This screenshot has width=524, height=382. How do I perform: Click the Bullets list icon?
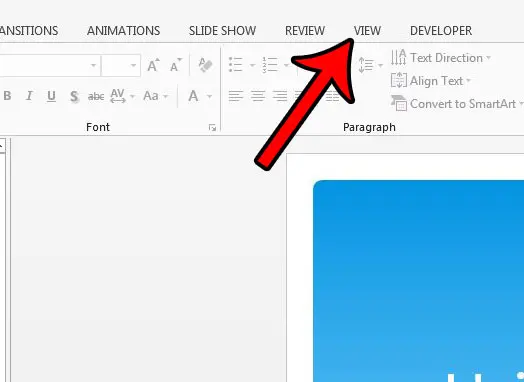click(236, 64)
